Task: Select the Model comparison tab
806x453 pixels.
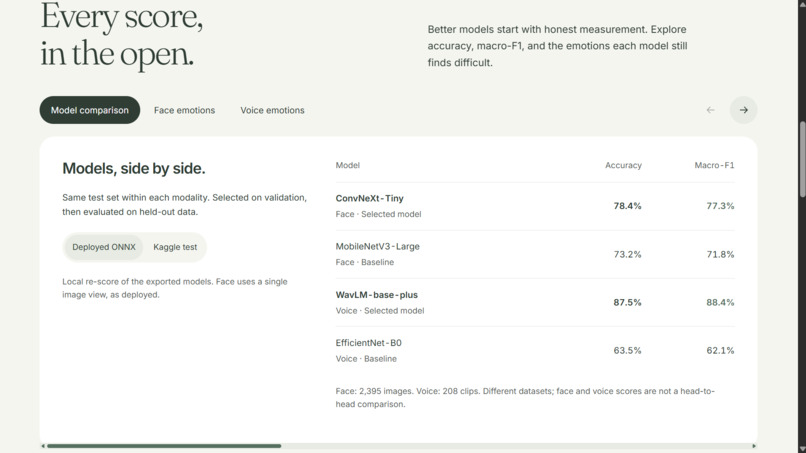Action: pos(89,110)
